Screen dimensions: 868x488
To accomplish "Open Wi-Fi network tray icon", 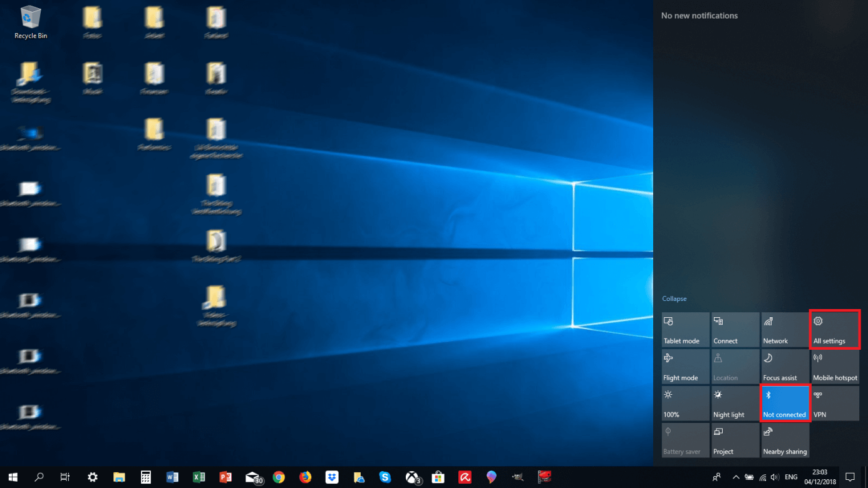I will pyautogui.click(x=763, y=477).
